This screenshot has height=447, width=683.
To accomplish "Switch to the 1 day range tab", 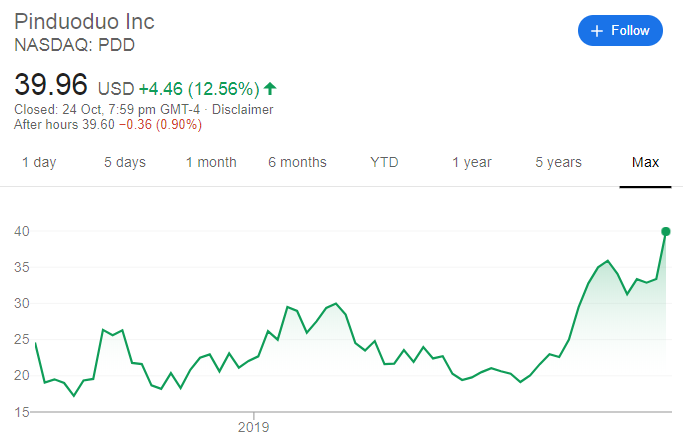I will [39, 162].
